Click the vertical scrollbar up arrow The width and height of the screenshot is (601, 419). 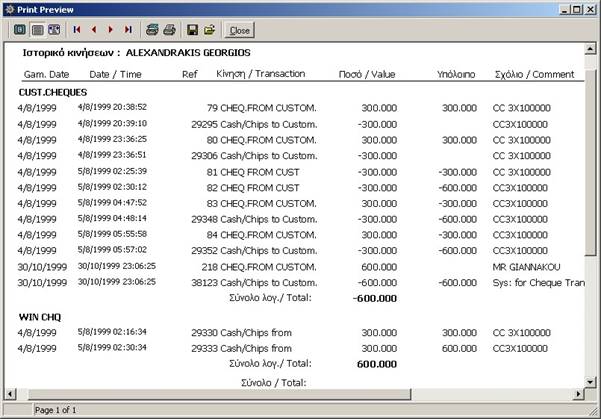[x=590, y=50]
